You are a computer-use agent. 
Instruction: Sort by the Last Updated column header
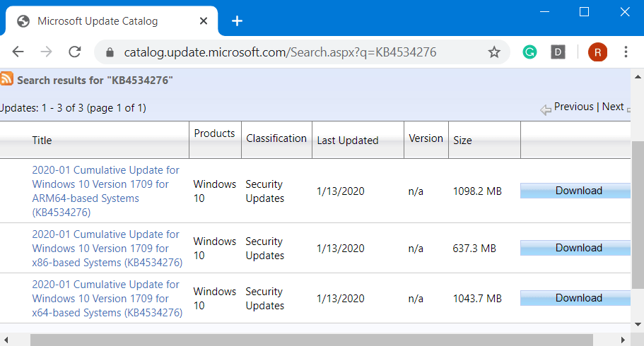tap(348, 141)
